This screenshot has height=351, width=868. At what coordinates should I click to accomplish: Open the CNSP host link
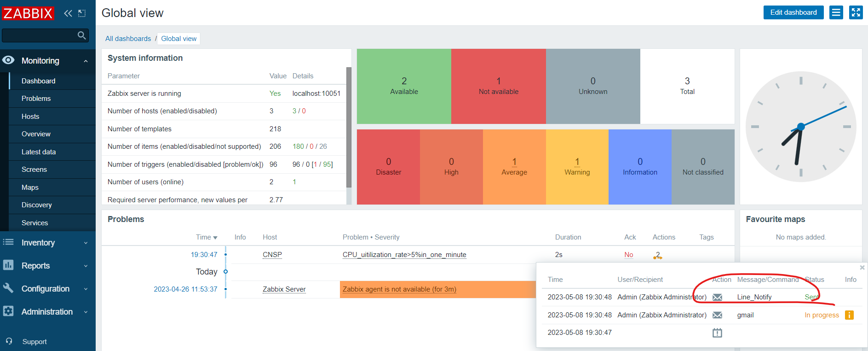click(272, 255)
